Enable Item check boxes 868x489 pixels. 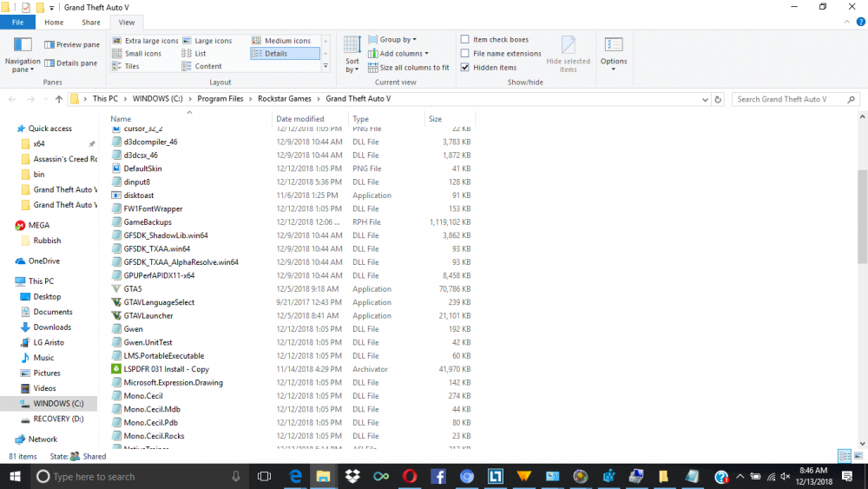[465, 39]
